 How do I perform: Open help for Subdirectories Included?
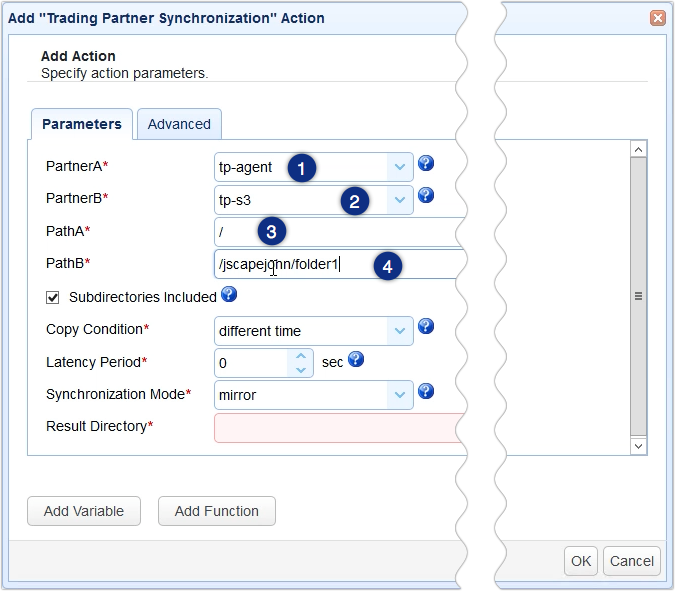(229, 294)
